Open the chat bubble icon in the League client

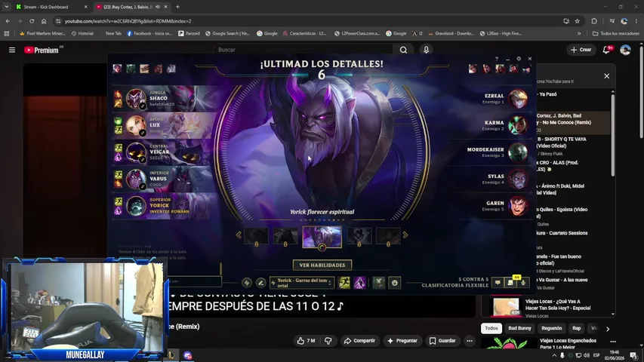click(498, 282)
